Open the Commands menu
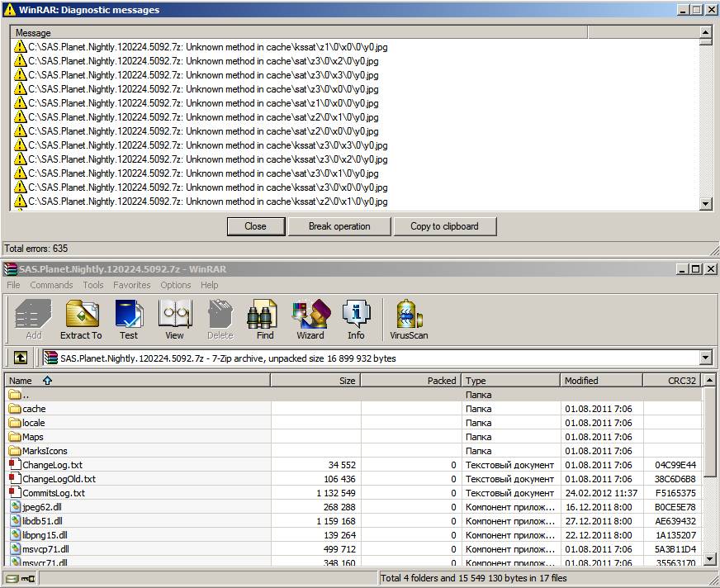720x588 pixels. coord(51,285)
